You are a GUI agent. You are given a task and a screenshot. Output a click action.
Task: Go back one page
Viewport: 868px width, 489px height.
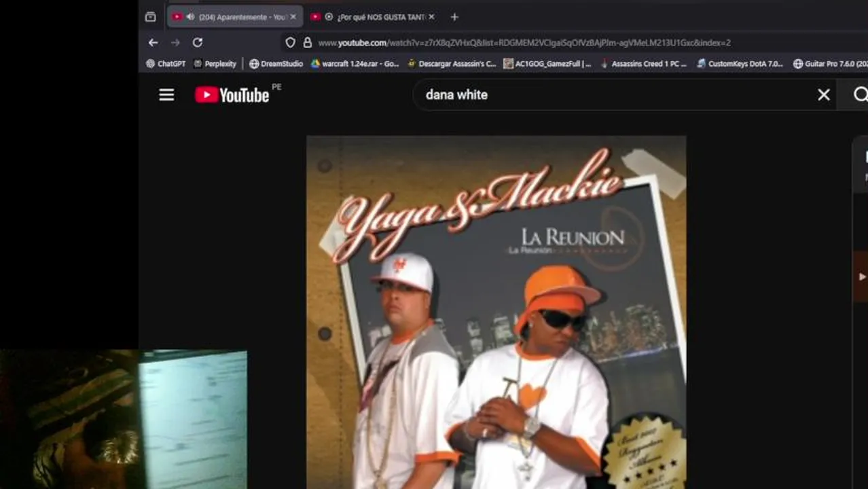click(153, 43)
